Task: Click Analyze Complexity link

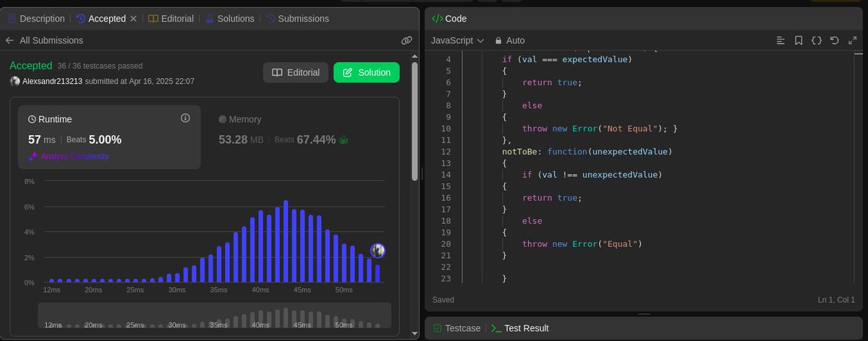Action: pyautogui.click(x=68, y=156)
